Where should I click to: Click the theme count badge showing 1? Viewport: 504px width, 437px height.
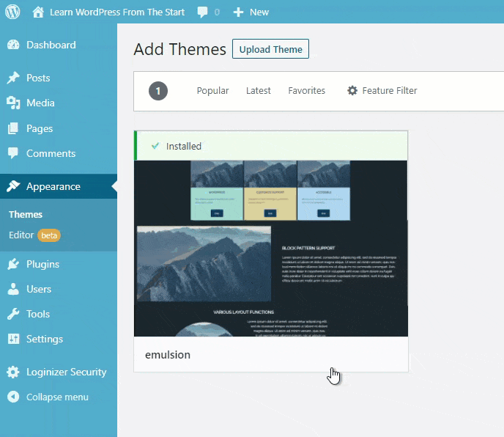pyautogui.click(x=157, y=91)
